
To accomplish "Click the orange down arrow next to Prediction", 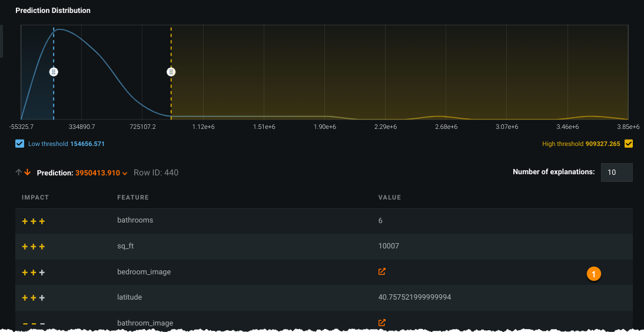I will pos(27,172).
